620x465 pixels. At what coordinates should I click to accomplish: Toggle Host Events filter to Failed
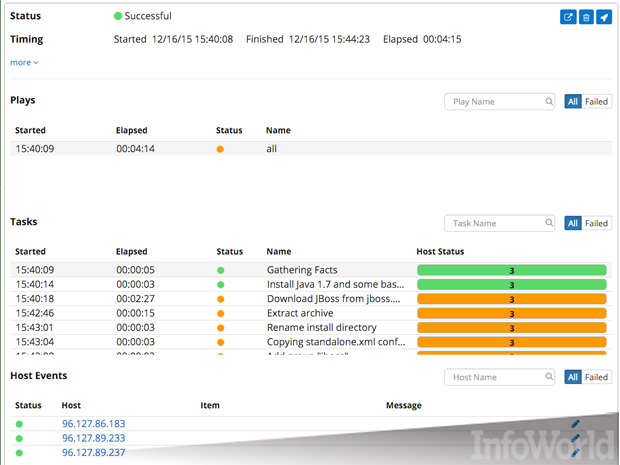(597, 377)
